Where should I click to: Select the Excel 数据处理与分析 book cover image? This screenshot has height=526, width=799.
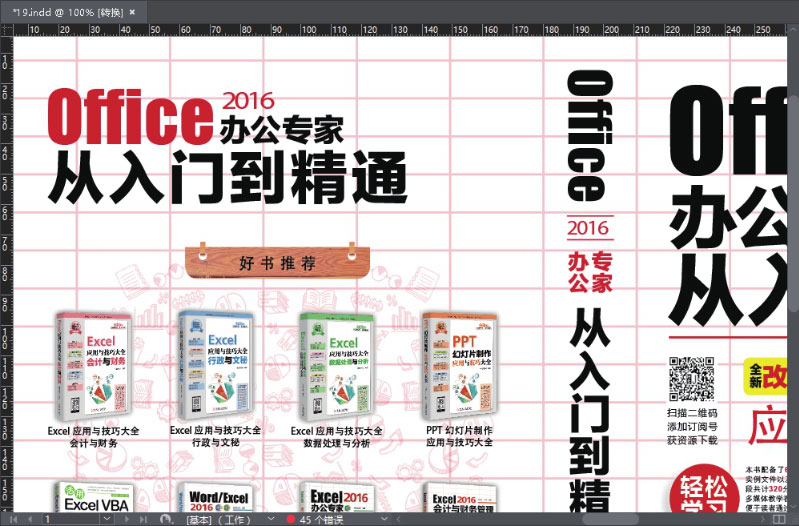(x=336, y=366)
